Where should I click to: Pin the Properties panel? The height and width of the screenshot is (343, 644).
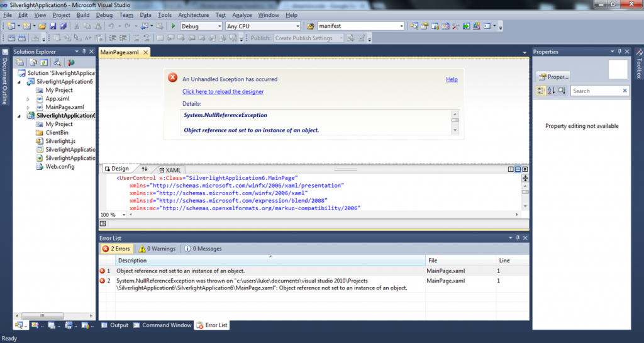(x=619, y=52)
